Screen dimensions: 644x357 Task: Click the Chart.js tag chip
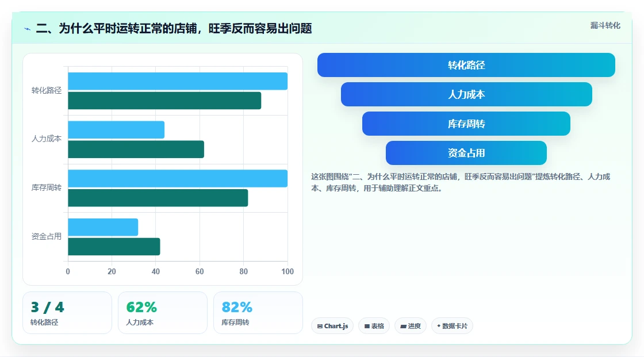coord(332,326)
